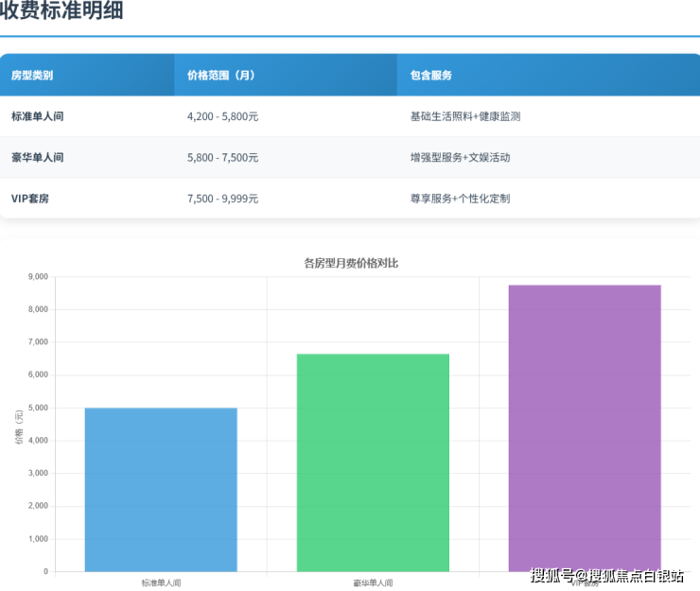700x591 pixels.
Task: Click the 增强型服务+文娱活动 service cell
Action: coord(460,157)
